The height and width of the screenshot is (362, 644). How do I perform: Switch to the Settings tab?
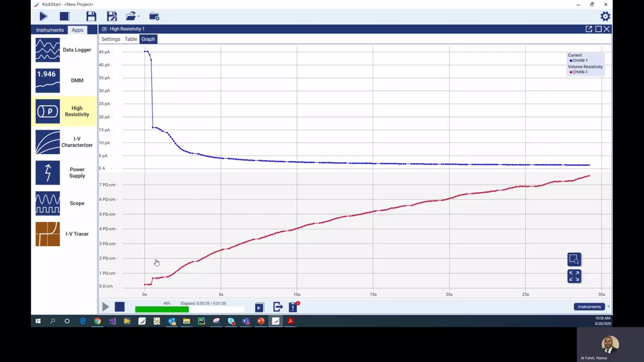[110, 39]
